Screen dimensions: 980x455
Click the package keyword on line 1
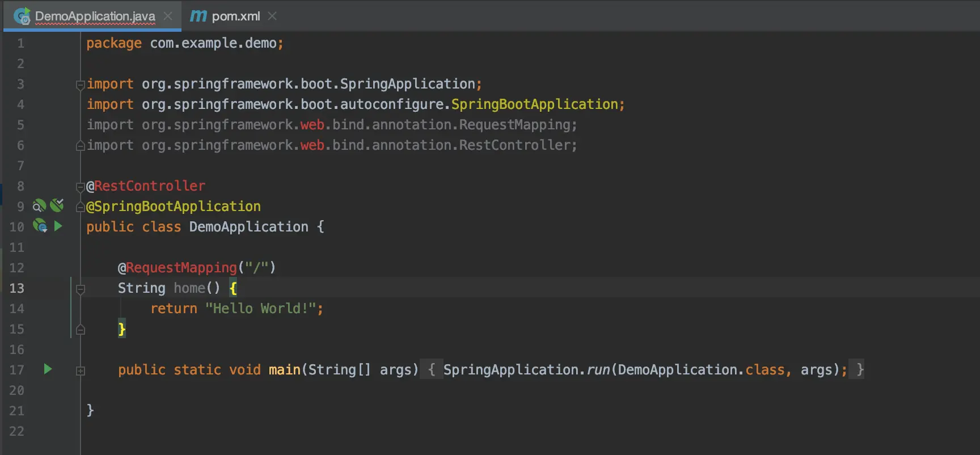tap(114, 43)
